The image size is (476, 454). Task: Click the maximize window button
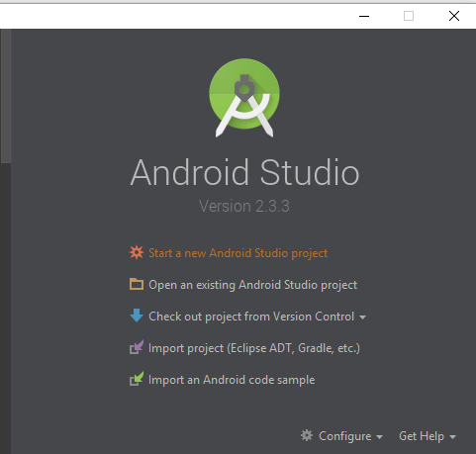[409, 16]
